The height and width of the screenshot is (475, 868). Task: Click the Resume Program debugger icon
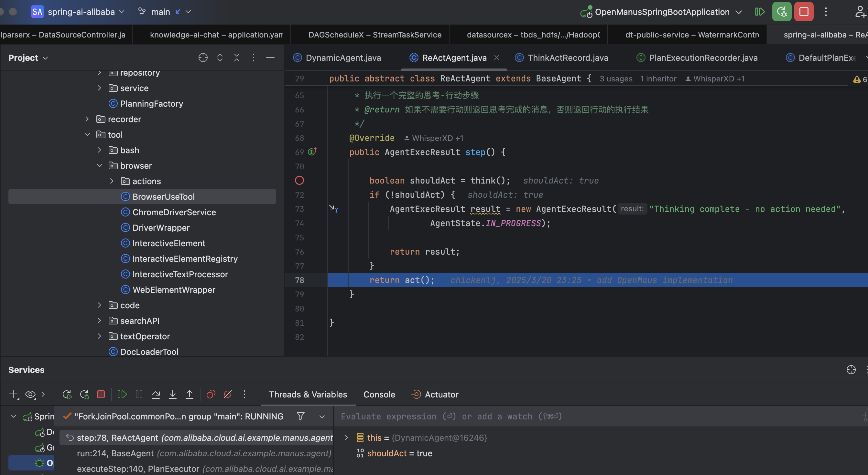click(x=122, y=394)
